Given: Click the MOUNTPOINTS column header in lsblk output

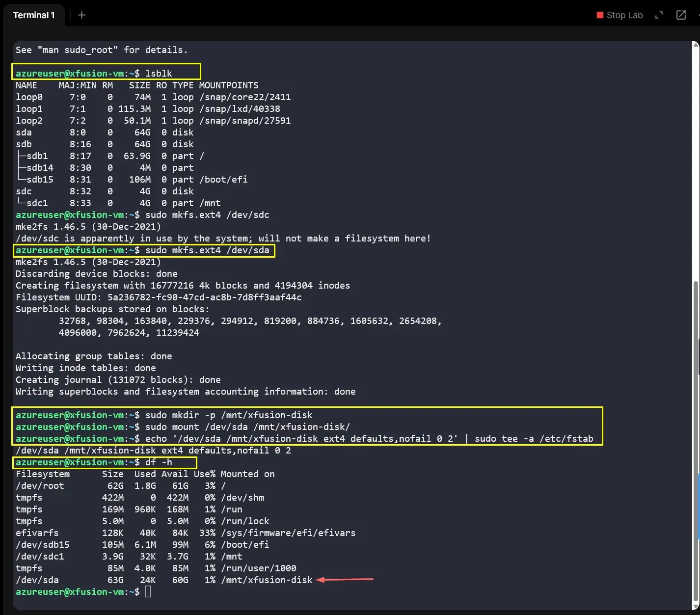Looking at the screenshot, I should point(229,85).
